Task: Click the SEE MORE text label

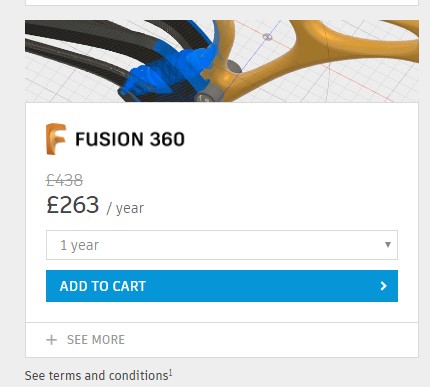Action: click(x=96, y=340)
